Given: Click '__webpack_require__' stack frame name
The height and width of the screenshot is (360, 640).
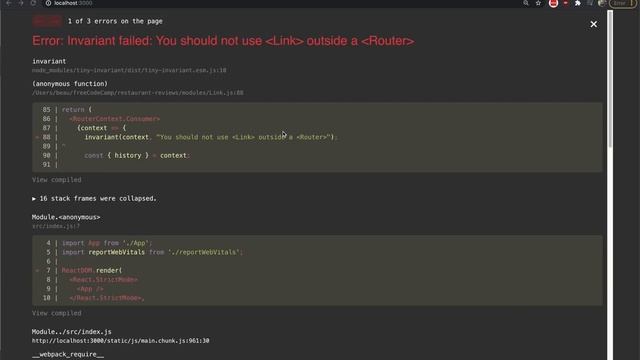Looking at the screenshot, I should (68, 354).
